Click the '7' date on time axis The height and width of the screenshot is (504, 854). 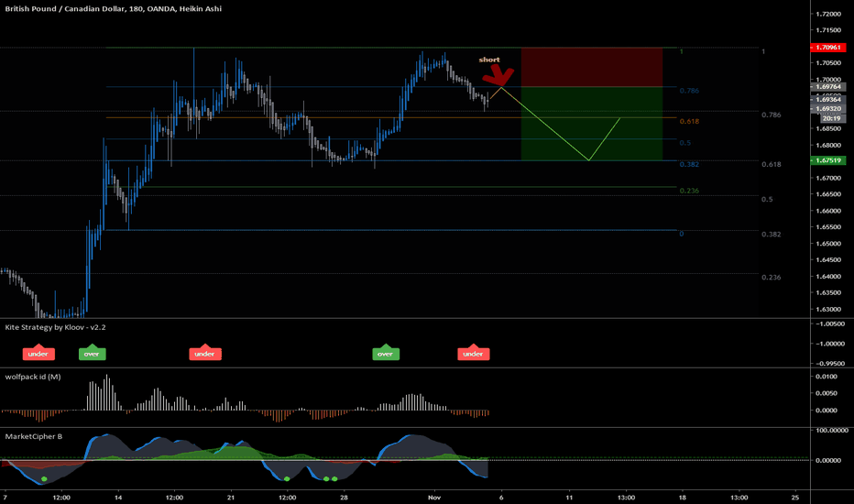coord(5,498)
